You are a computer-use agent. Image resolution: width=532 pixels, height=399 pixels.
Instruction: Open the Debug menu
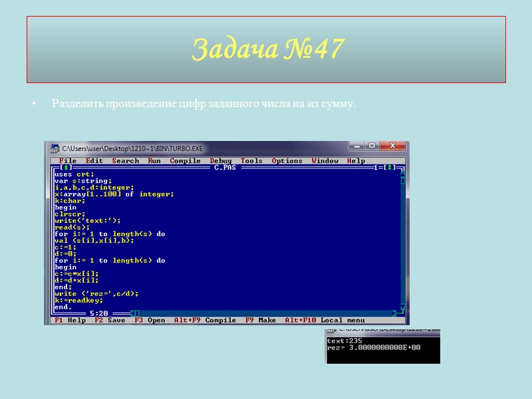tap(221, 161)
